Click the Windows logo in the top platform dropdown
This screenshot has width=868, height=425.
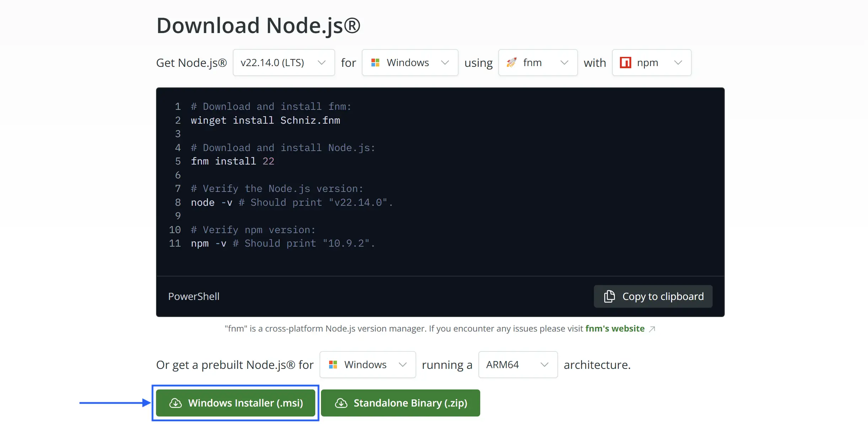[x=375, y=63]
